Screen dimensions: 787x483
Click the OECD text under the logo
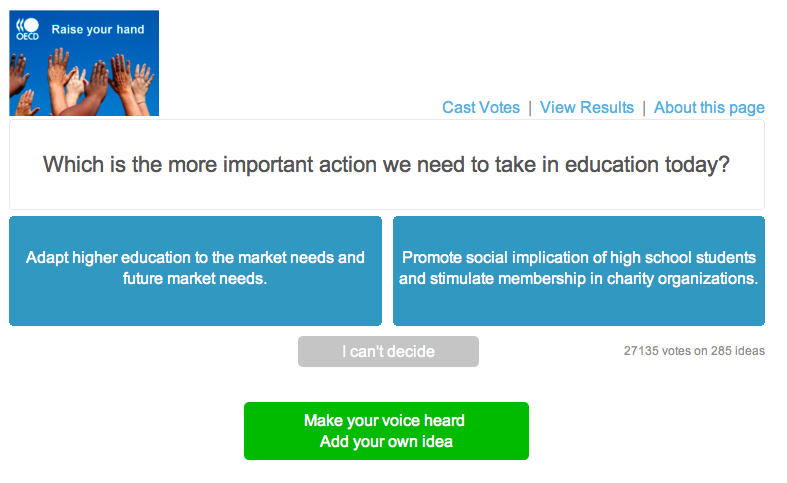(x=27, y=37)
